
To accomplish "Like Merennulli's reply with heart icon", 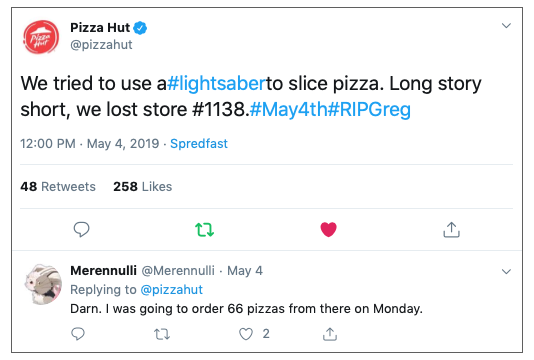I will 246,334.
